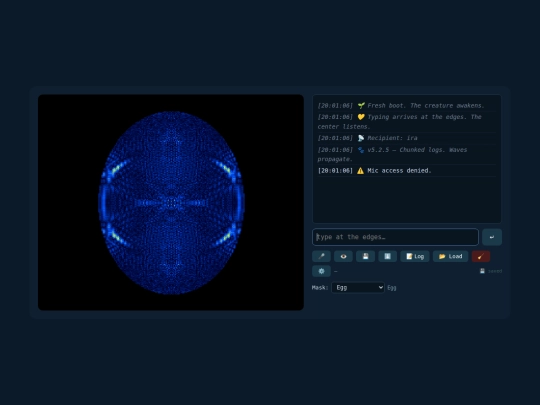The height and width of the screenshot is (405, 540).
Task: Select the 'Mic access denied.' log entry
Action: [x=407, y=171]
